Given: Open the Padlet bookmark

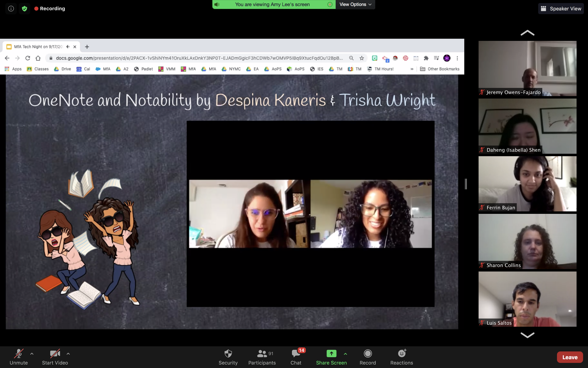Looking at the screenshot, I should point(144,69).
